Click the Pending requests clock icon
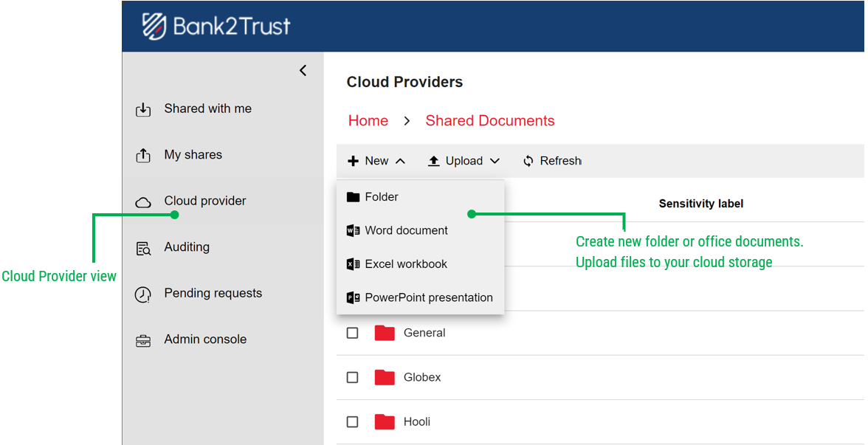Screen dimensions: 868x445 tap(143, 293)
